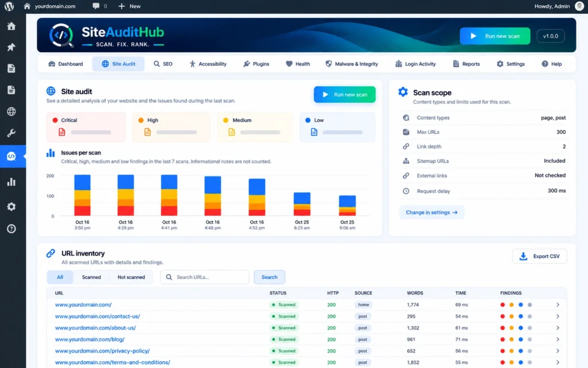Screen dimensions: 588x368
Task: Go to the Accessibility tab
Action: pyautogui.click(x=208, y=64)
